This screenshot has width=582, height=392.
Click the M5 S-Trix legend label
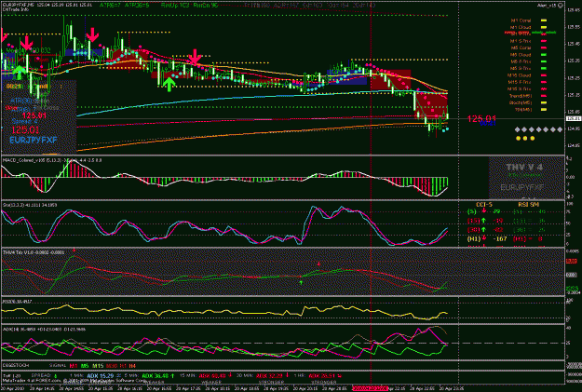(x=521, y=69)
